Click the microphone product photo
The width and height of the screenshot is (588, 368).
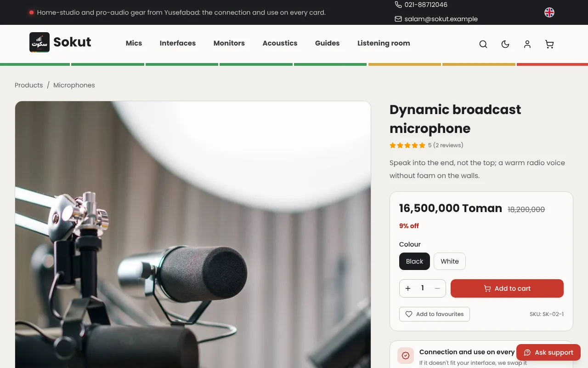[193, 235]
